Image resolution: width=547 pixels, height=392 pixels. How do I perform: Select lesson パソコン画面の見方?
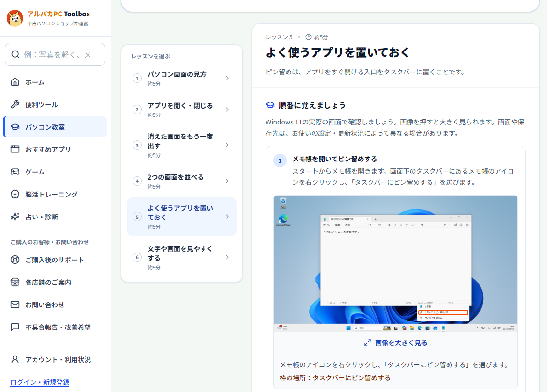(x=182, y=79)
